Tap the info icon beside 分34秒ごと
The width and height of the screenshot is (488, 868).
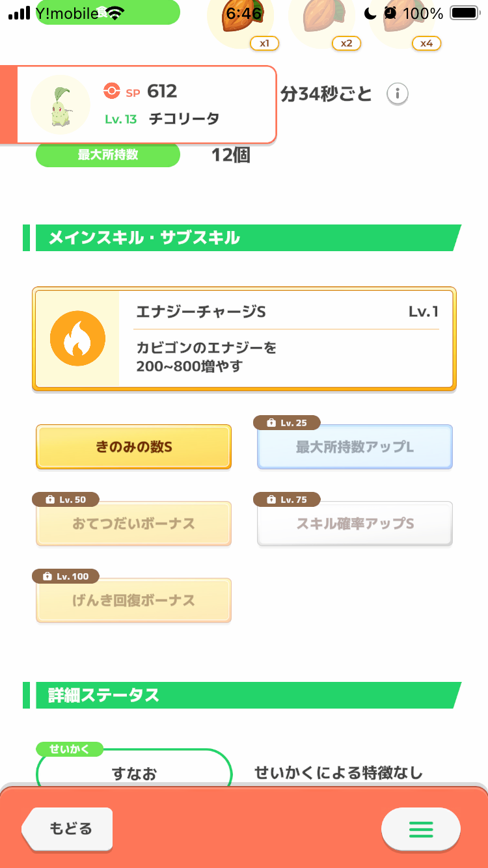(x=398, y=94)
